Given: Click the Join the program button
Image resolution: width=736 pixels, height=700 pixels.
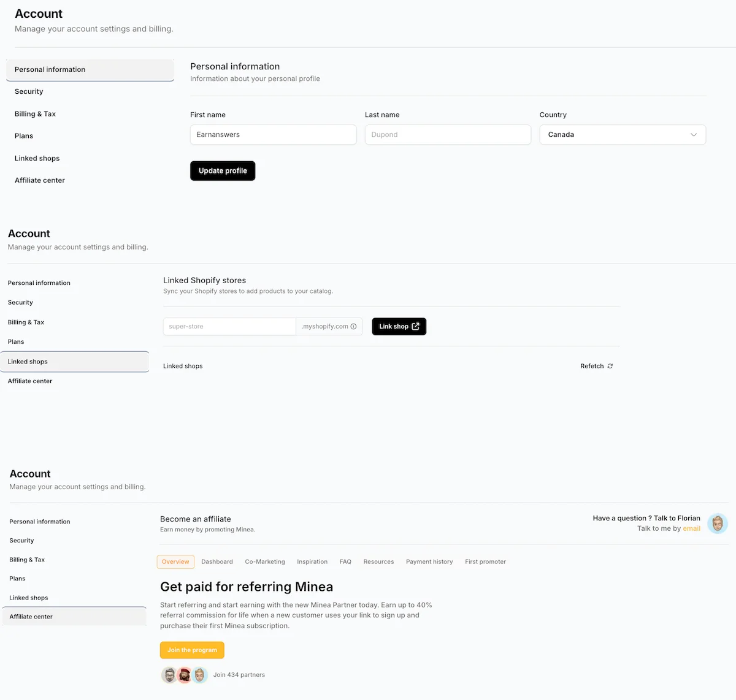Looking at the screenshot, I should [192, 650].
